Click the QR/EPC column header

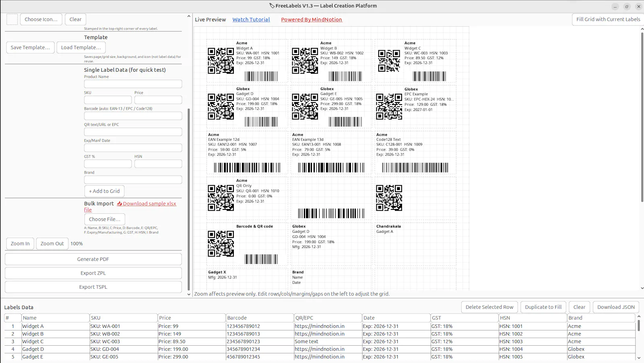coord(328,318)
